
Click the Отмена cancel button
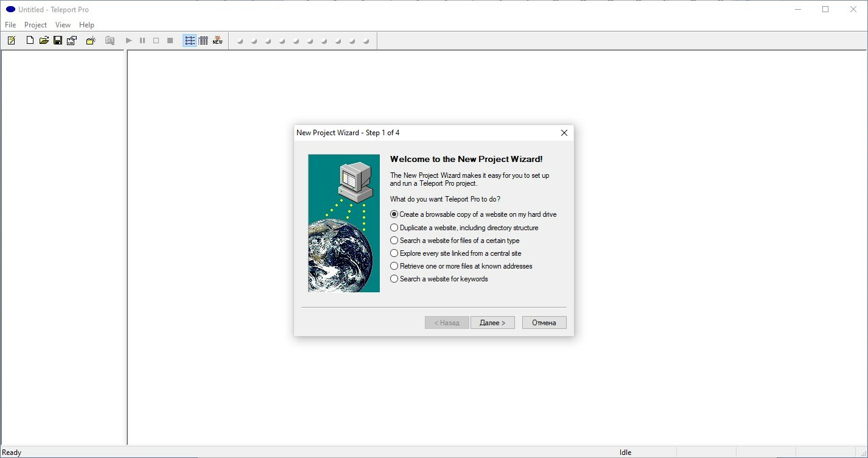[x=544, y=322]
